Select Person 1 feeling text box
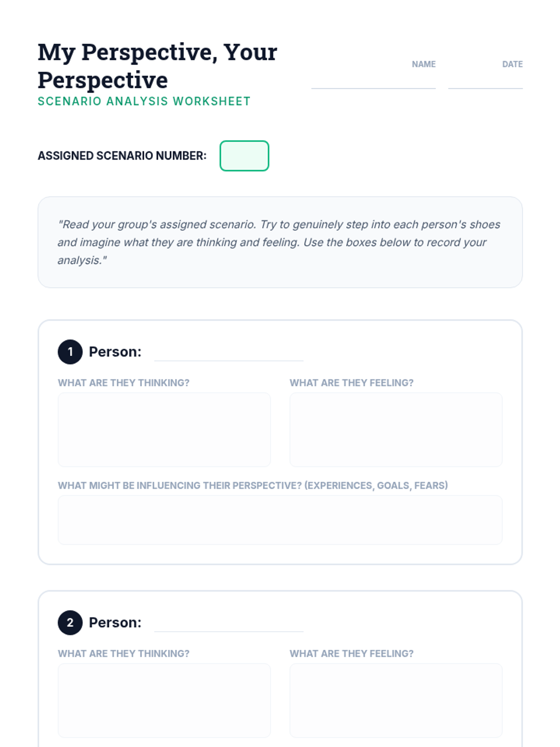560x747 pixels. [x=396, y=430]
